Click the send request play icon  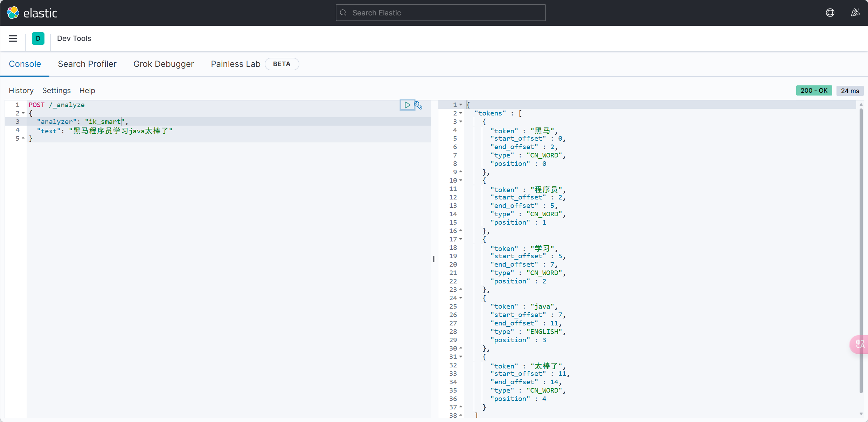coord(407,105)
